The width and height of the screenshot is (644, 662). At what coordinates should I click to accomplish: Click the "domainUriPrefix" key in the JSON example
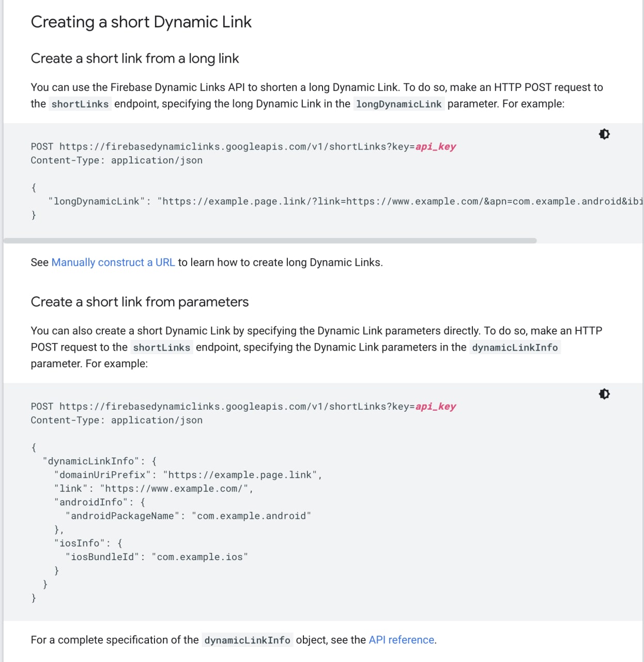[x=102, y=475]
